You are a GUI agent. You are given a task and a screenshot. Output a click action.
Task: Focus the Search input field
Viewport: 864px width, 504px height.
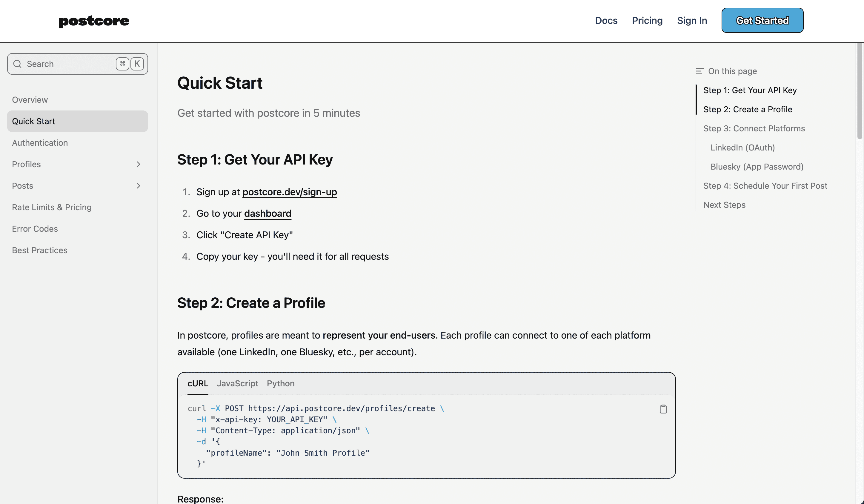(69, 64)
